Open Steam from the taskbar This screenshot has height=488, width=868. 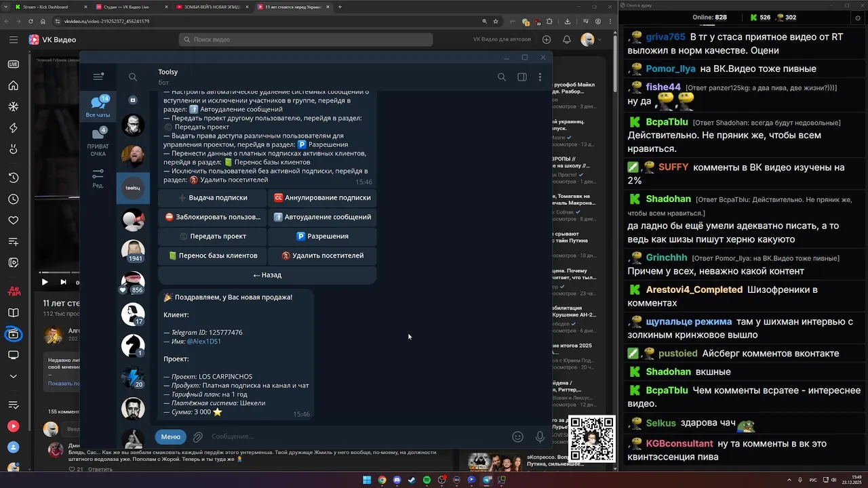pyautogui.click(x=412, y=481)
